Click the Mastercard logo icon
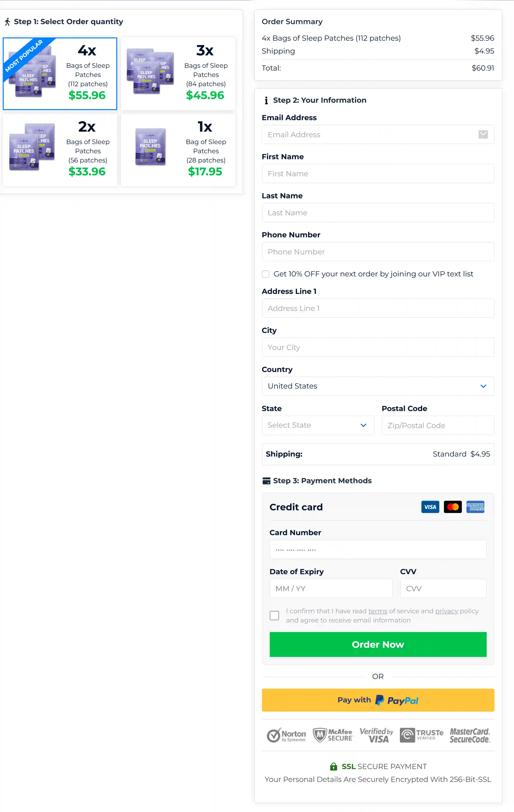This screenshot has height=812, width=514. [x=453, y=507]
